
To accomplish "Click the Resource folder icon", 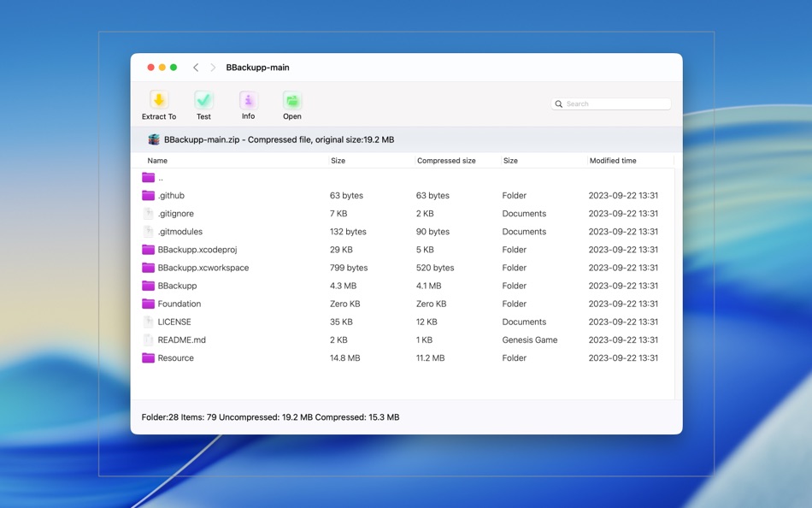I will coord(149,357).
